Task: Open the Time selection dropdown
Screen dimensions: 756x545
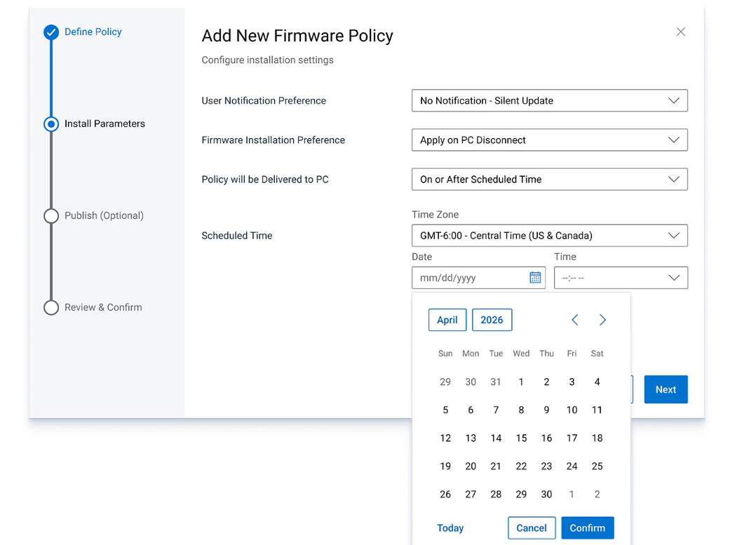Action: tap(621, 278)
